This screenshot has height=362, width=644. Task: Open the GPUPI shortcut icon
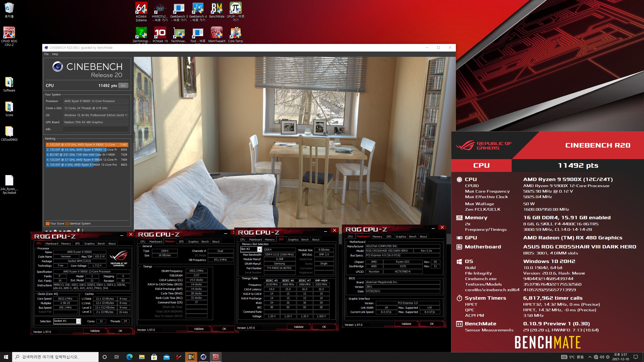pos(235,12)
